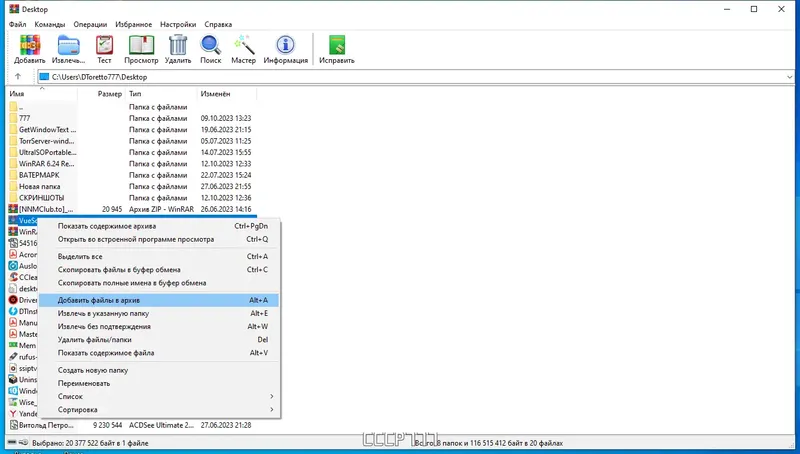Select the TorrServer-wind... folder
Viewport: 800px width, 454px height.
[x=132, y=141]
